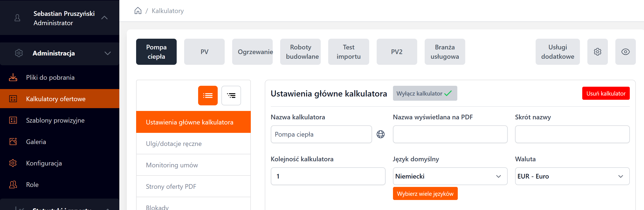
Task: Collapse the Sebastian Pruszyński user menu
Action: coord(104,18)
